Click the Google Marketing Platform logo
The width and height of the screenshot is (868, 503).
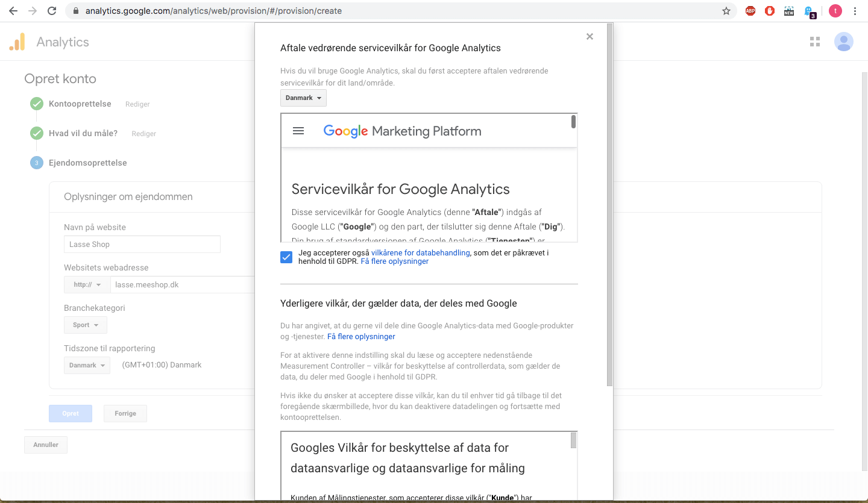402,131
